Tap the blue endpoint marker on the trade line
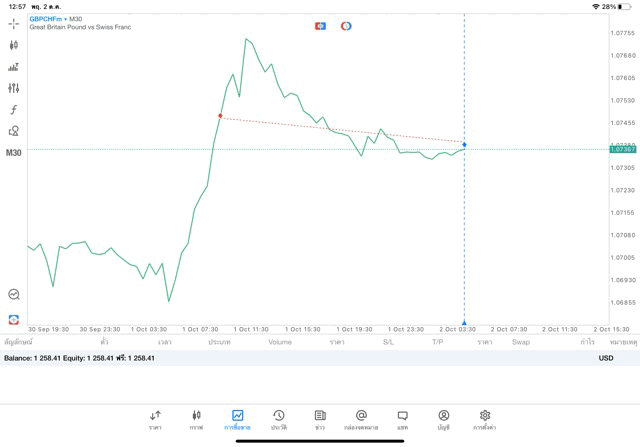Screen dimensions: 640x447 pyautogui.click(x=464, y=145)
